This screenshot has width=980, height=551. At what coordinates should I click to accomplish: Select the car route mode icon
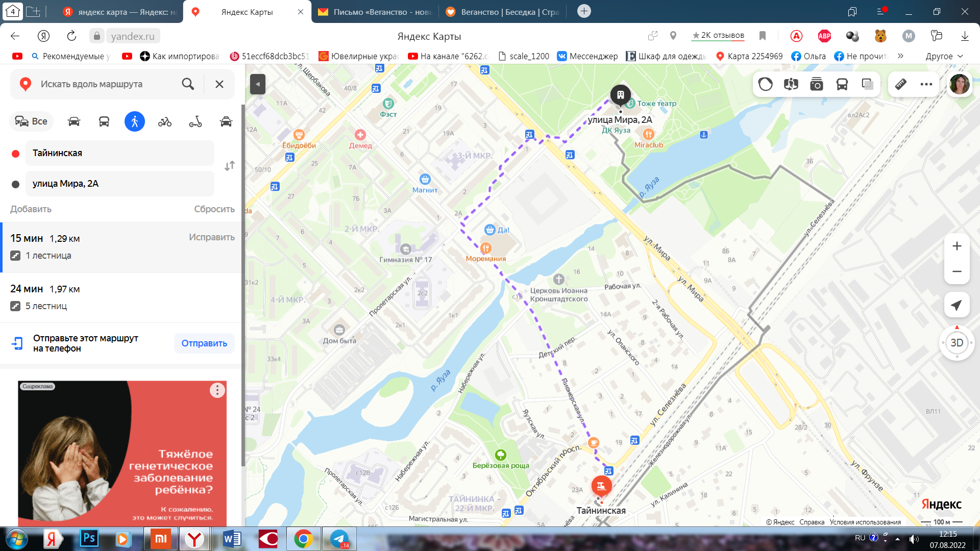click(x=74, y=121)
